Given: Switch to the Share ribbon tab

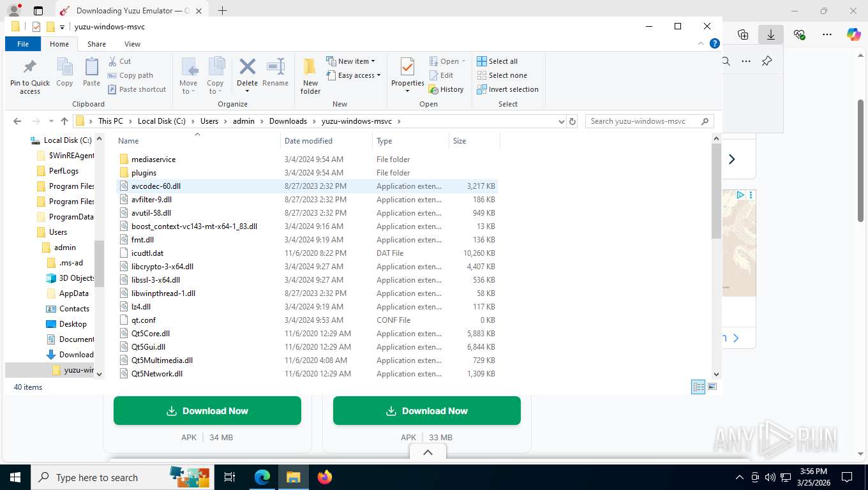Looking at the screenshot, I should tap(96, 44).
